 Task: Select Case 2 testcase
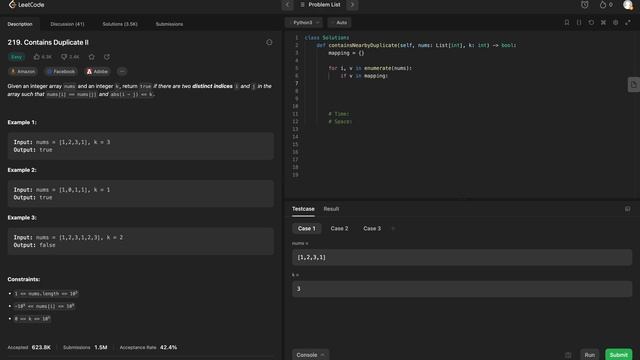[339, 229]
